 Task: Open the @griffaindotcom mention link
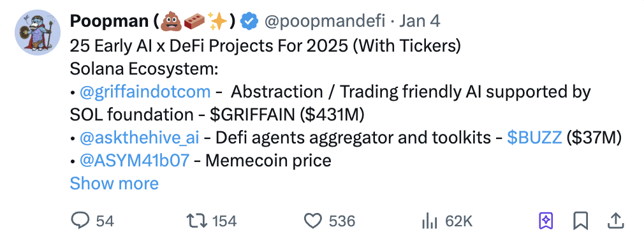coord(145,92)
